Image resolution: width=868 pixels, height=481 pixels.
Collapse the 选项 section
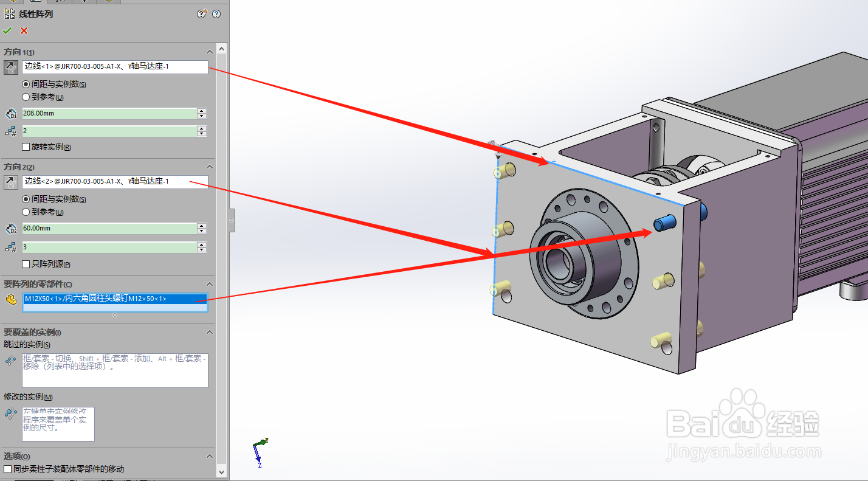tap(210, 456)
